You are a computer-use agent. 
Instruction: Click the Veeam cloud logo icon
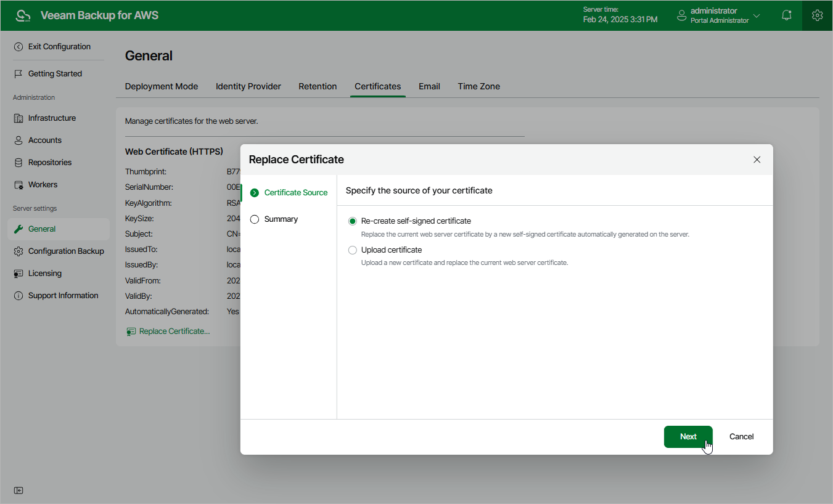click(23, 15)
